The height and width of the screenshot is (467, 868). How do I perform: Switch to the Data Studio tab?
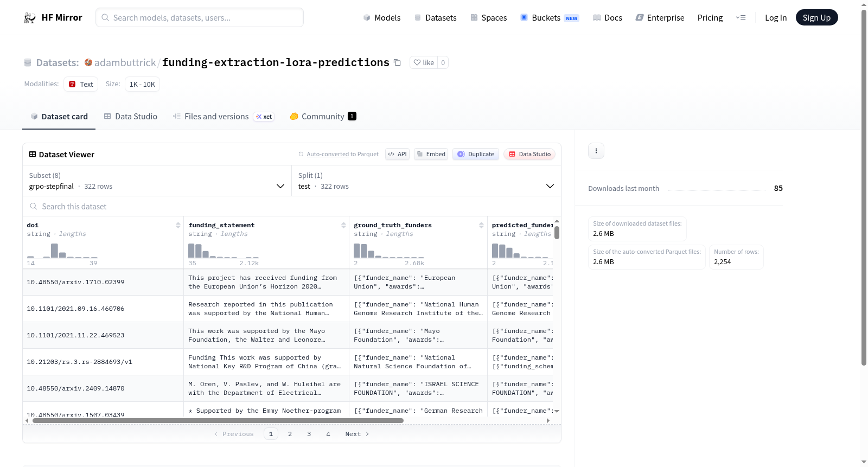coord(131,117)
